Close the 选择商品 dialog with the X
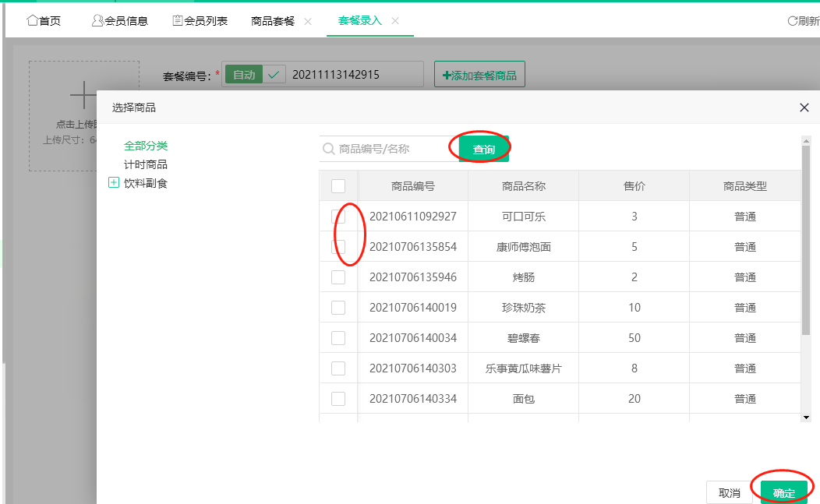The image size is (820, 504). pyautogui.click(x=804, y=107)
